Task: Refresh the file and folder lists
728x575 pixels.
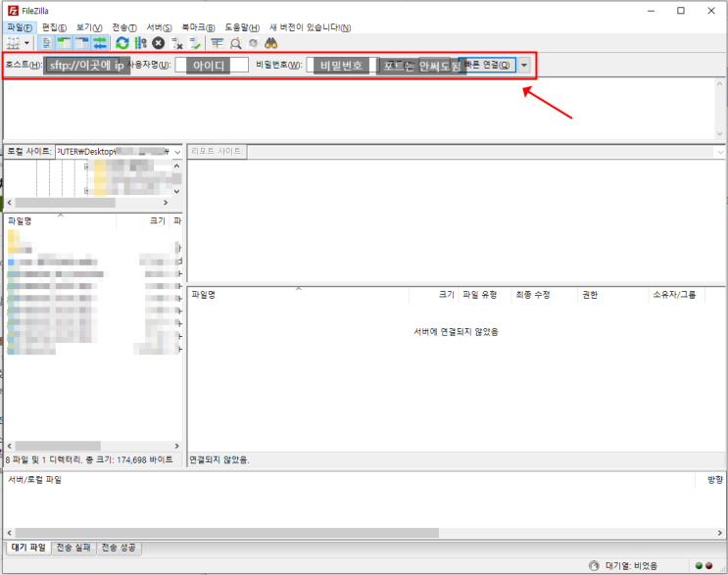Action: point(122,43)
